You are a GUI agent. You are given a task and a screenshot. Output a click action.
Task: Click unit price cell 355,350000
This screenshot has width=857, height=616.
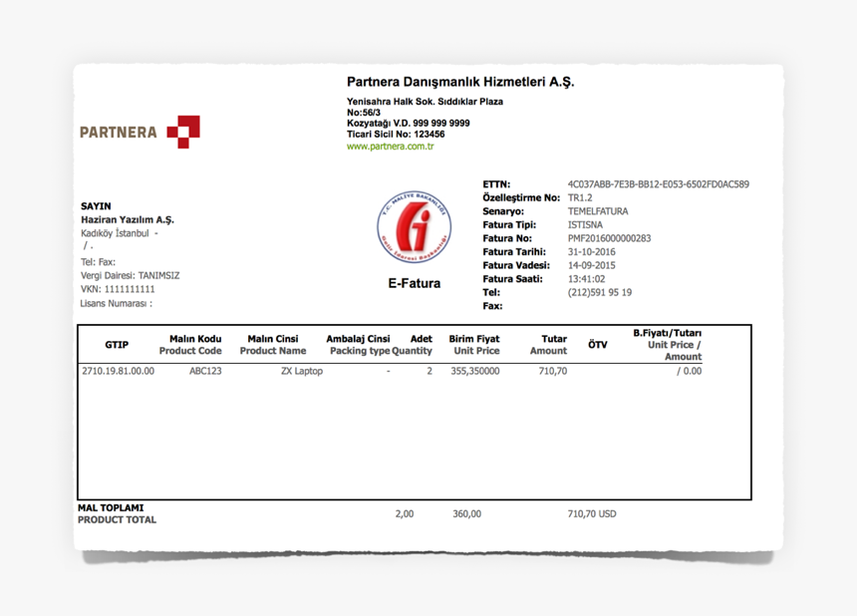click(475, 371)
